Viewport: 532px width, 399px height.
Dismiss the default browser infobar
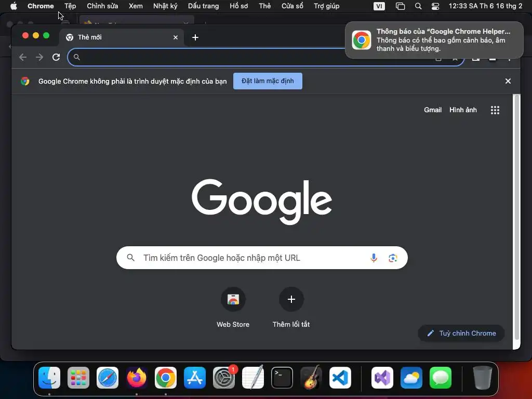pyautogui.click(x=508, y=81)
